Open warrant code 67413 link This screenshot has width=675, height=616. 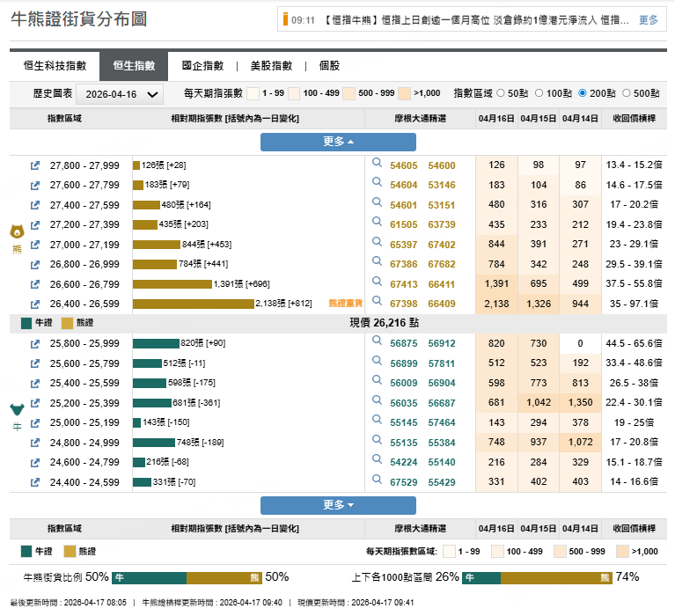[x=403, y=284]
